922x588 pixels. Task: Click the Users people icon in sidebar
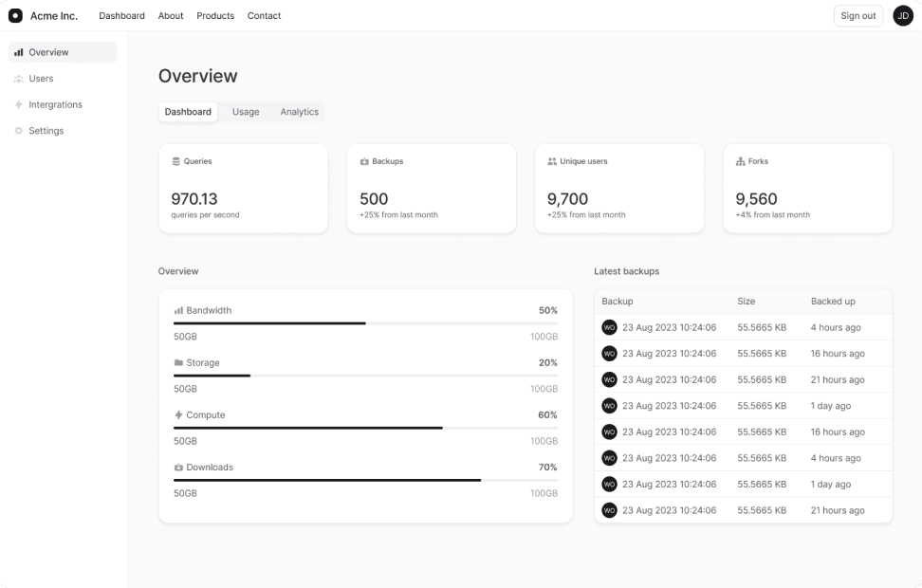pos(19,79)
